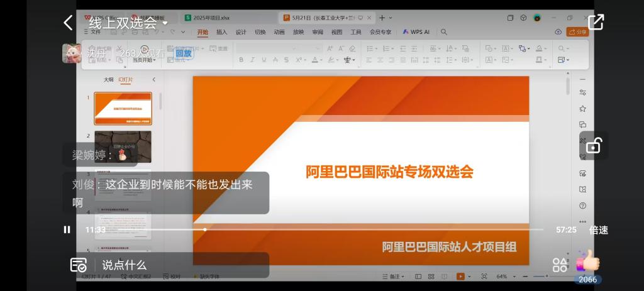This screenshot has width=644, height=291.
Task: Switch to the 大纲 outline tab
Action: click(x=108, y=80)
